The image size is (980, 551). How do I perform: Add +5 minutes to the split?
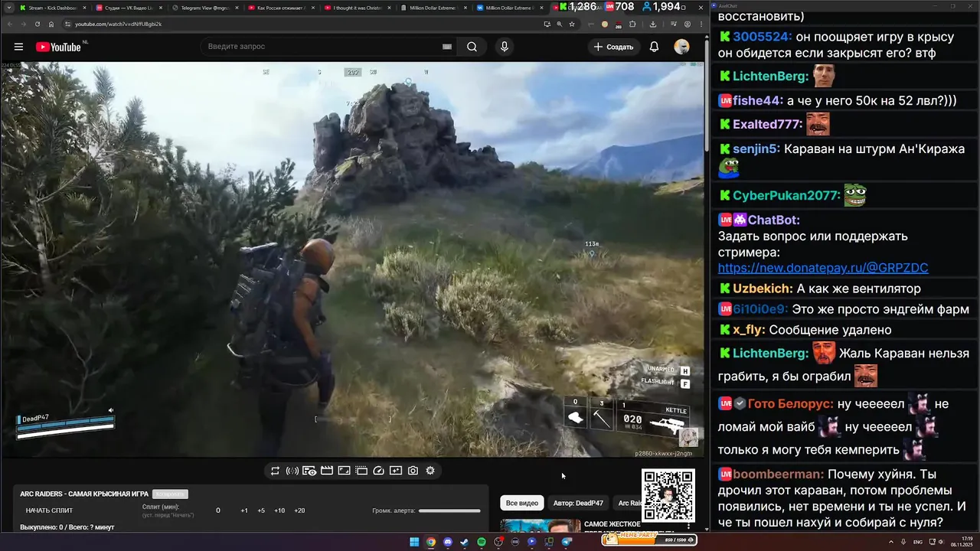[261, 510]
